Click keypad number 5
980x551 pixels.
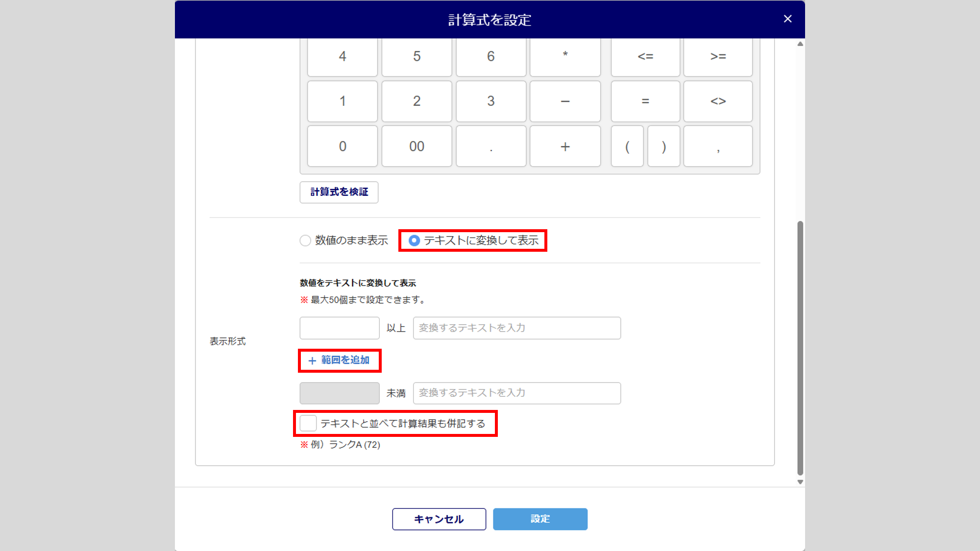pos(416,56)
